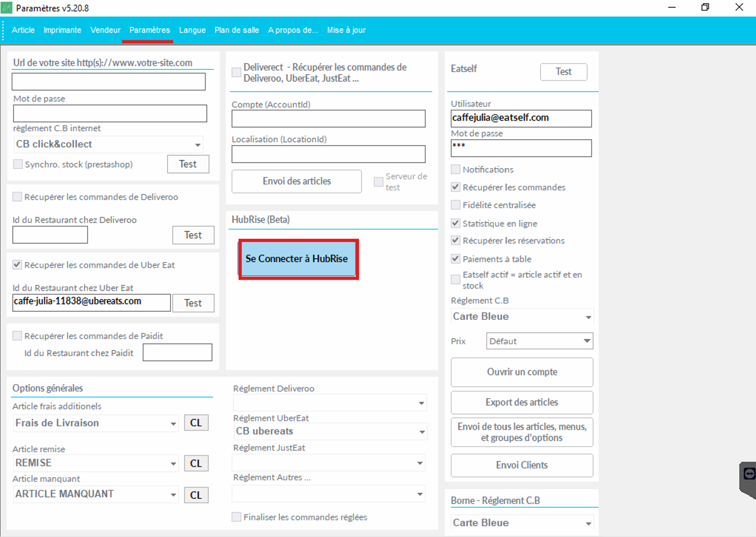Switch to the Imprimante tab
756x537 pixels.
[62, 30]
